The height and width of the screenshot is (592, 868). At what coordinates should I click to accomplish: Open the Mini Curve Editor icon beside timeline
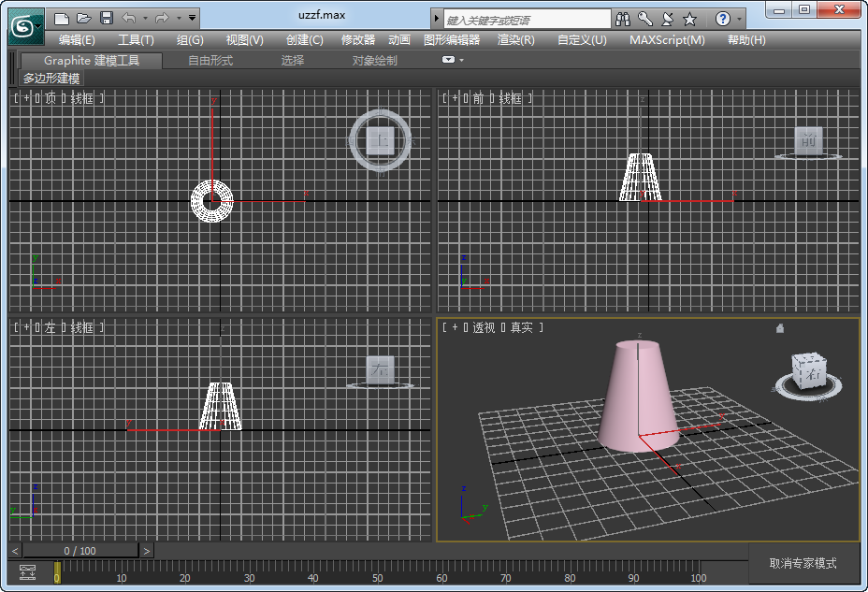click(x=27, y=572)
